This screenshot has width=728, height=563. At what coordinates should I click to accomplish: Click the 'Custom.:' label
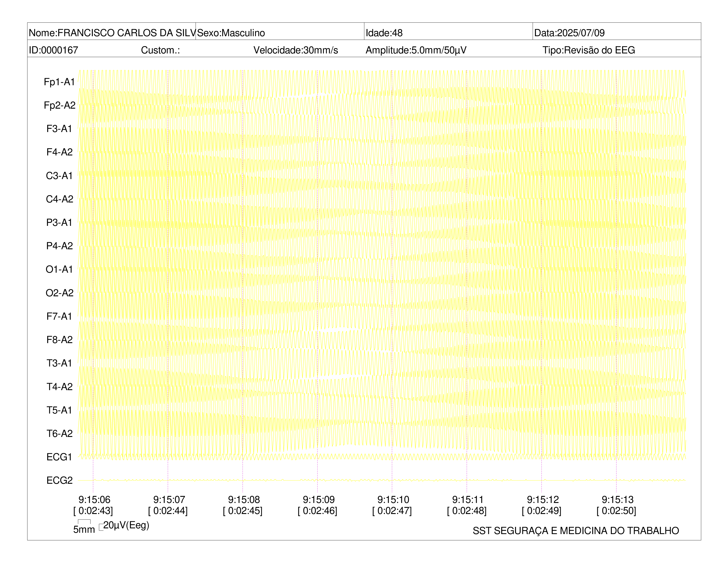click(x=160, y=50)
